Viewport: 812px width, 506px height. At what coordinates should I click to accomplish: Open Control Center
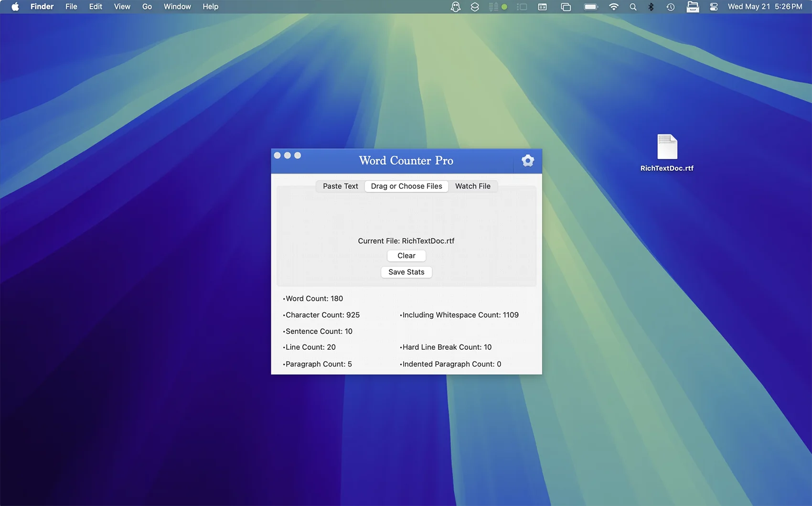pyautogui.click(x=714, y=7)
